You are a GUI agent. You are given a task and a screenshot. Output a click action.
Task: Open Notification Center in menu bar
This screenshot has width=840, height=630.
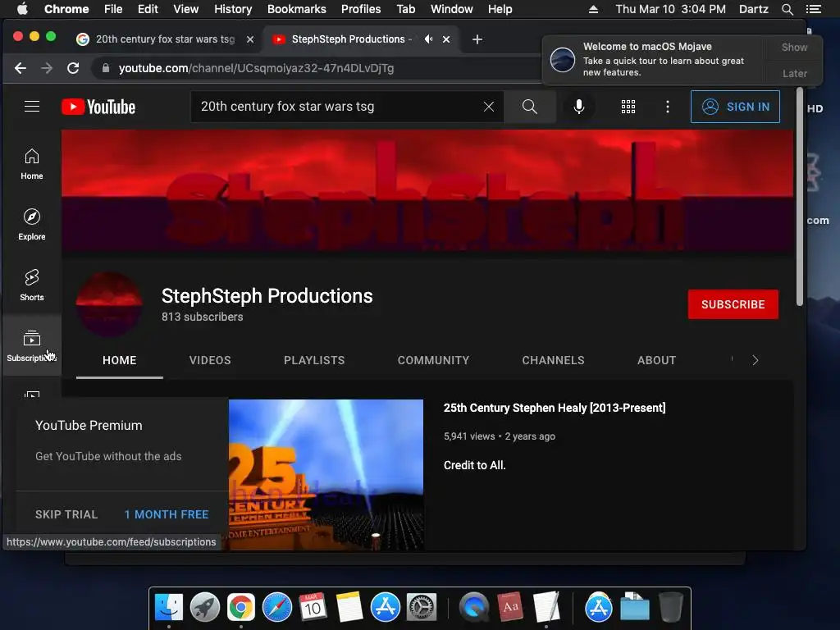point(813,9)
